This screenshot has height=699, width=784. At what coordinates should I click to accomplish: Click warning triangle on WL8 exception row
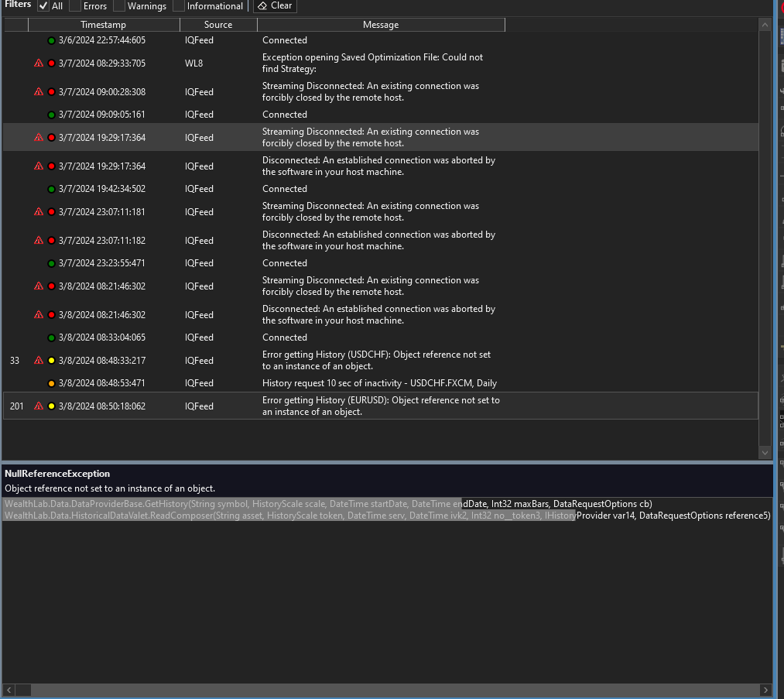(x=39, y=63)
